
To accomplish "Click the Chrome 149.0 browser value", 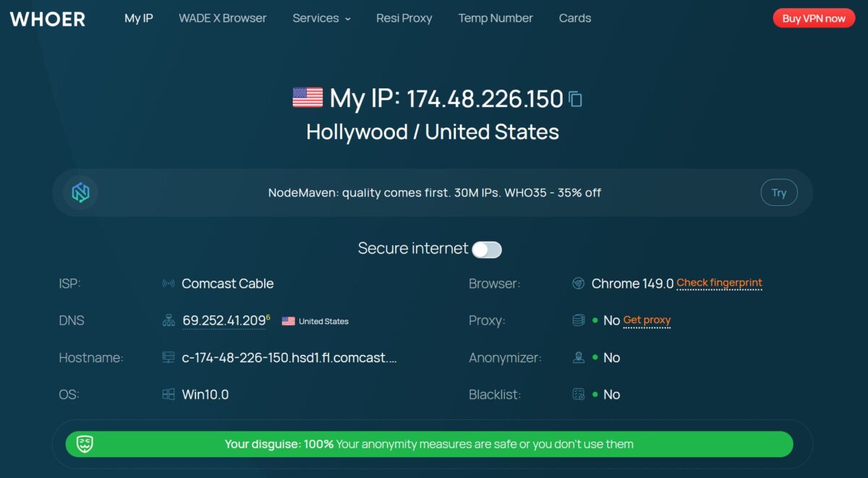I will 632,283.
